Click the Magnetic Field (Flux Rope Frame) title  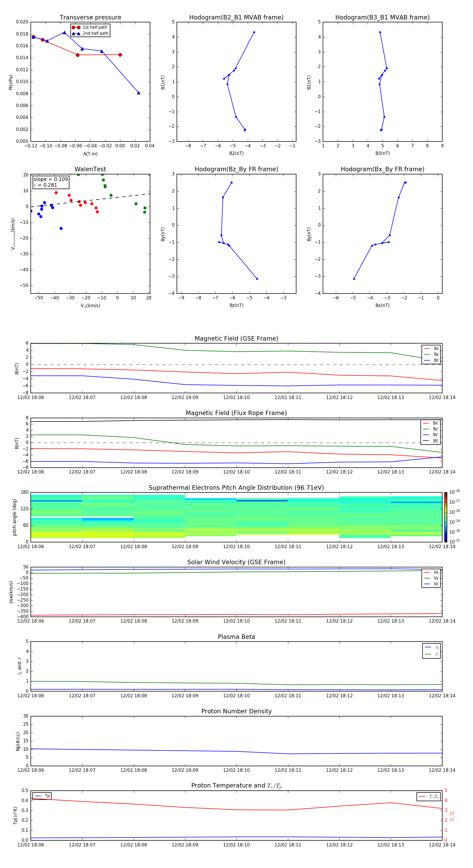tap(236, 413)
